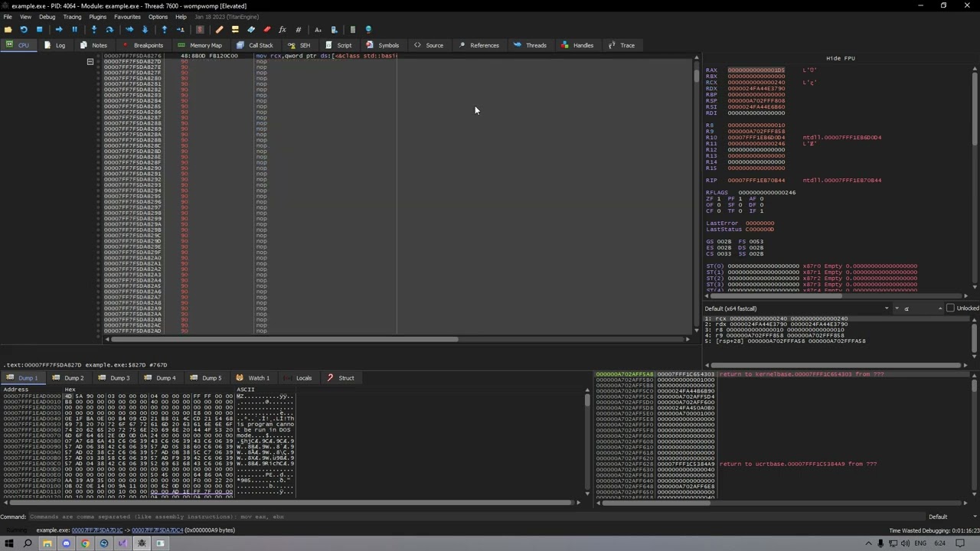Switch to the Script tab
This screenshot has height=551, width=980.
338,45
